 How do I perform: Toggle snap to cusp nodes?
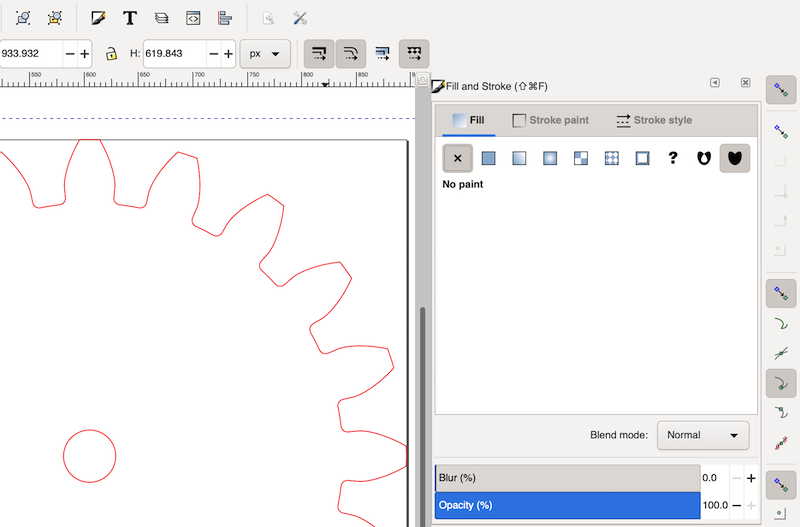(x=781, y=383)
